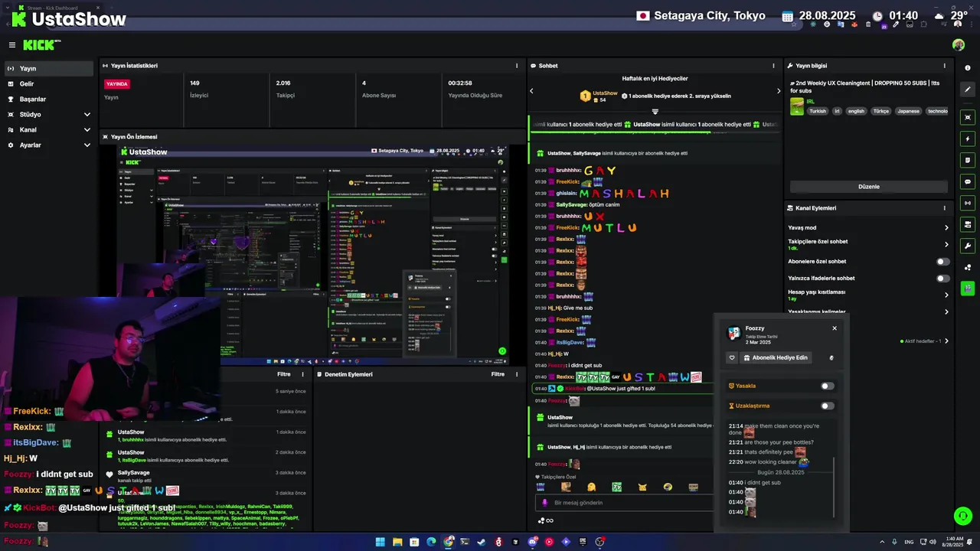Click the Turkish stream tag
This screenshot has width=980, height=551.
pos(818,111)
